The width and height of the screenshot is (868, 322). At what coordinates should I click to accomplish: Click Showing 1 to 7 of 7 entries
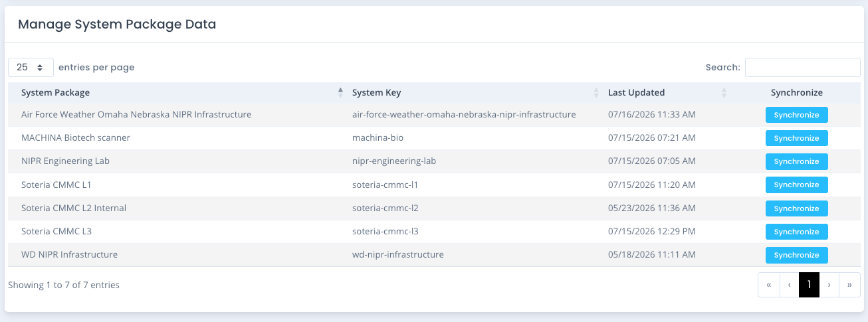(64, 285)
